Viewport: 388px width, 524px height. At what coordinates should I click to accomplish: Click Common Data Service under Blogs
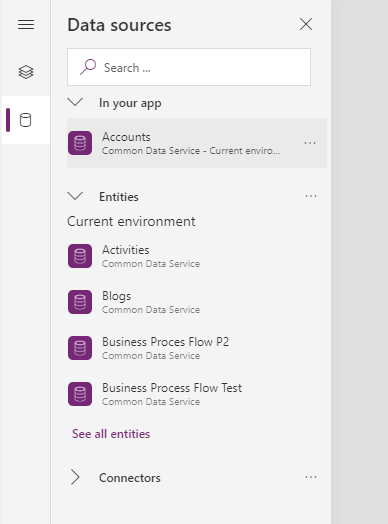[x=151, y=310]
